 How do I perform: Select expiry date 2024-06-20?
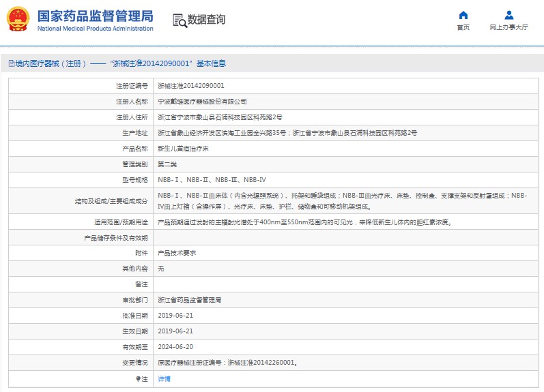[175, 347]
